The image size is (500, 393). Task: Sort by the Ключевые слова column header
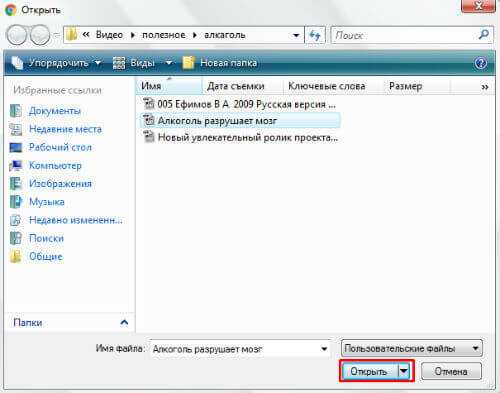(332, 86)
